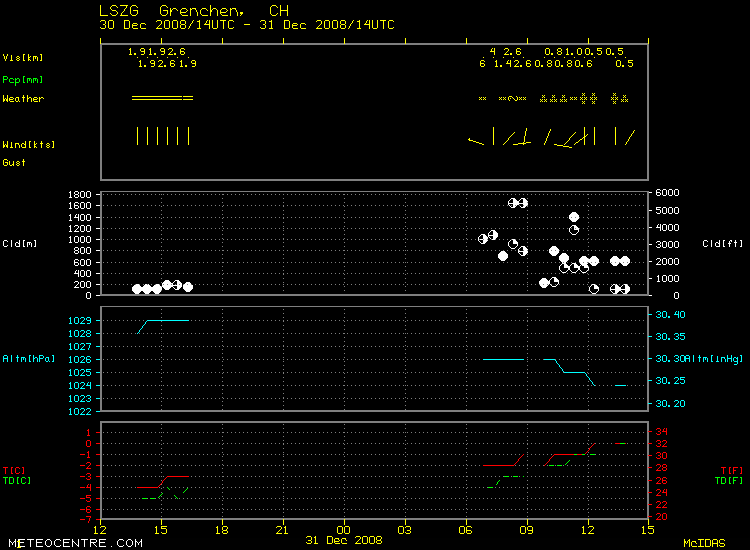Click the lone solid cloud circle at 700 m

(x=503, y=256)
